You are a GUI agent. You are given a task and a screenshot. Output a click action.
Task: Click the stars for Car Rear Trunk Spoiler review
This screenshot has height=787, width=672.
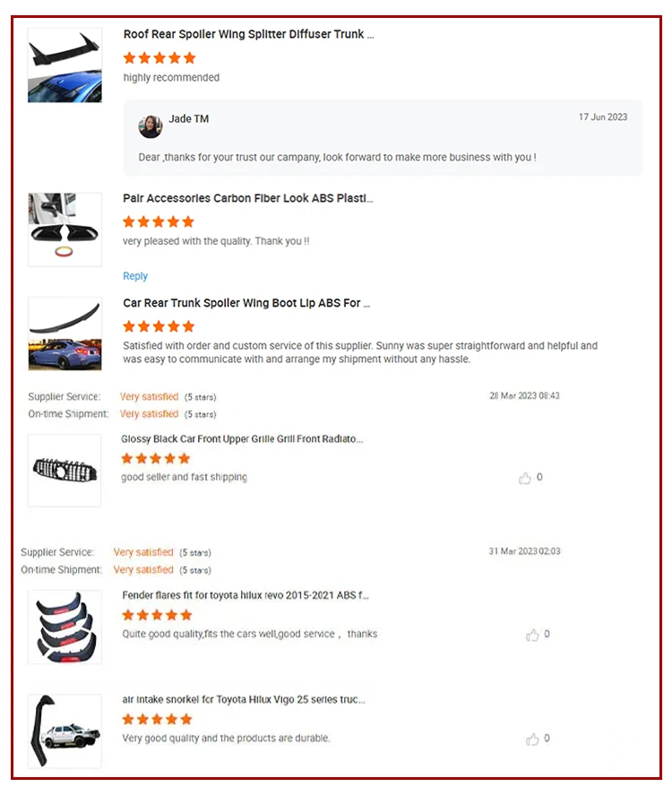coord(159,327)
